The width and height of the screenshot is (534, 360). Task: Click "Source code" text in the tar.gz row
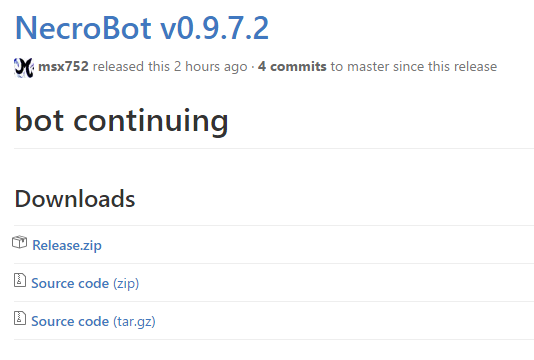tap(70, 322)
